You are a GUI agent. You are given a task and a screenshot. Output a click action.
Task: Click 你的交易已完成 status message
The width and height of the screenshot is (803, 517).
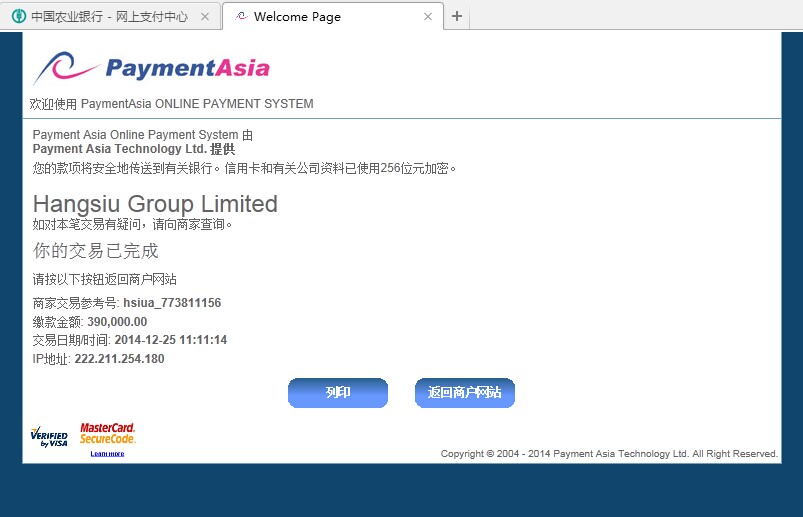pos(96,251)
